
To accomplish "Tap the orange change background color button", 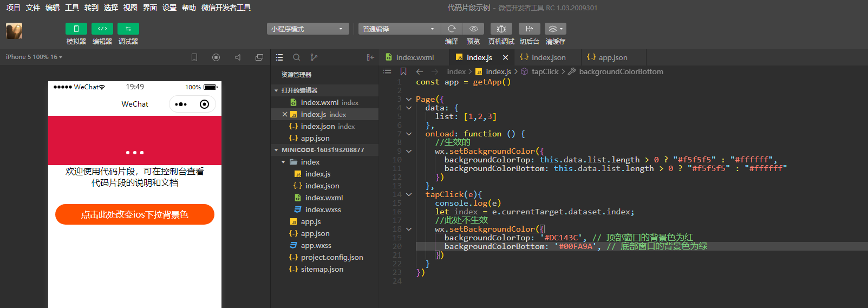I will (135, 214).
